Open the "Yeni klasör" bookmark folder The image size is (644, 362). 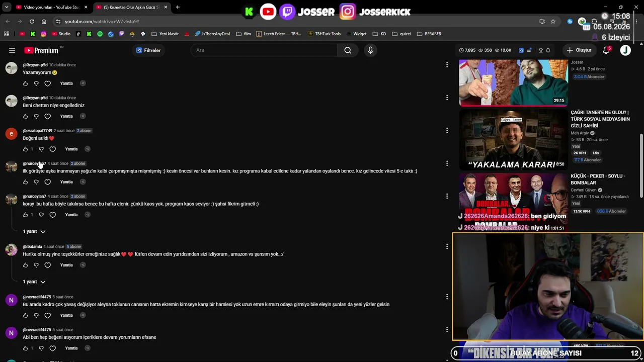pyautogui.click(x=165, y=34)
